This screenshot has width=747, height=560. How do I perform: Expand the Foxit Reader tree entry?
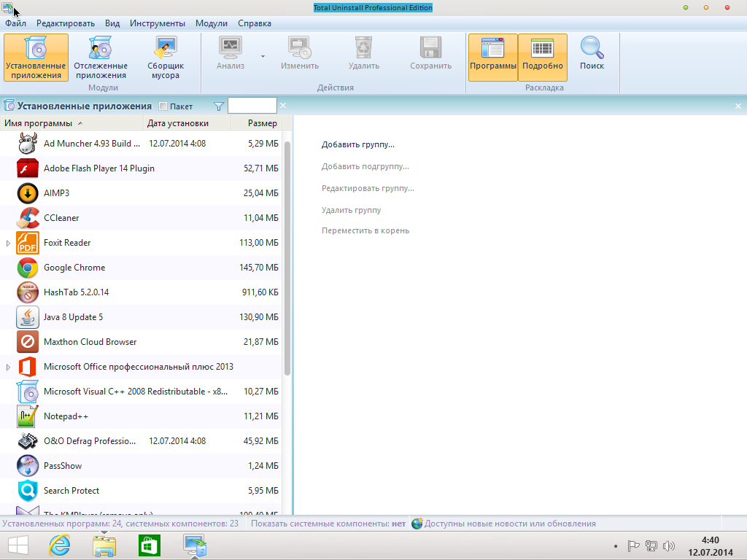[9, 243]
